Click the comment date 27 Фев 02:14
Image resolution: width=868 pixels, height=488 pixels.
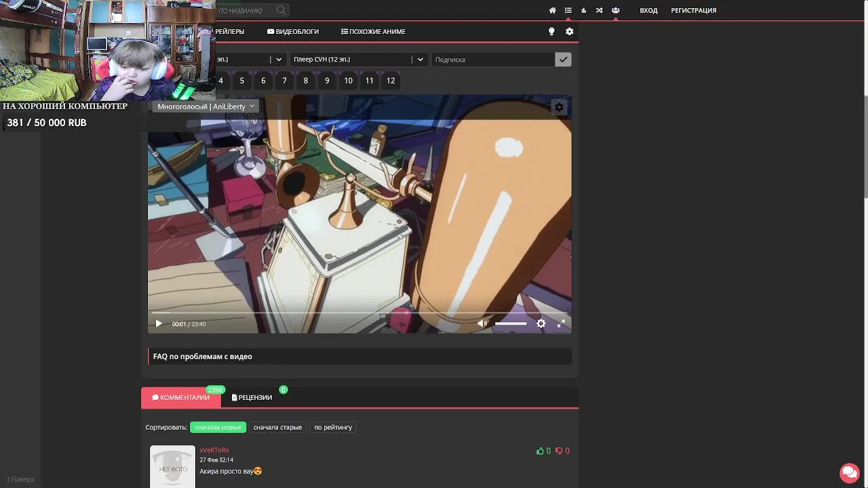216,460
